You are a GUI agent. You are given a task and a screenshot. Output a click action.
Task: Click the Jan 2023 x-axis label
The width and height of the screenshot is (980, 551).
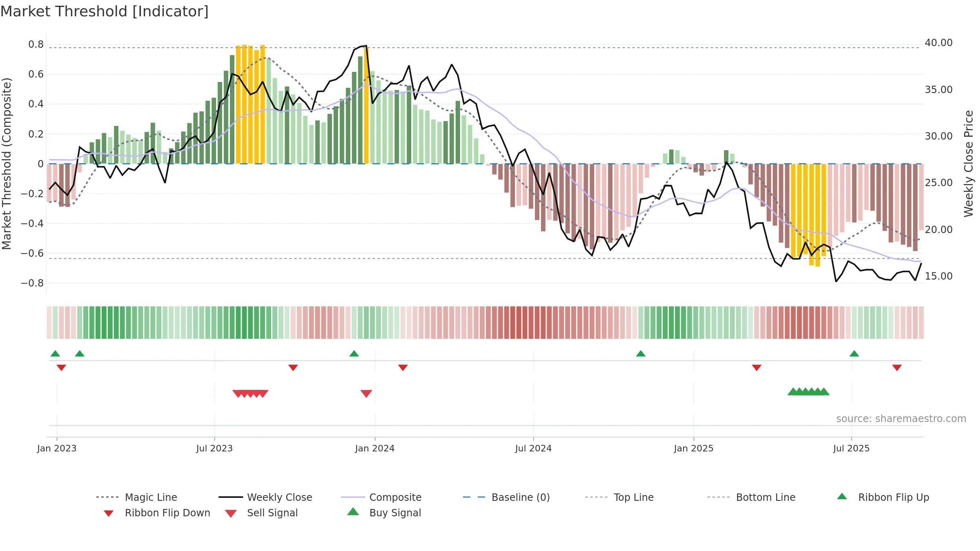click(57, 448)
